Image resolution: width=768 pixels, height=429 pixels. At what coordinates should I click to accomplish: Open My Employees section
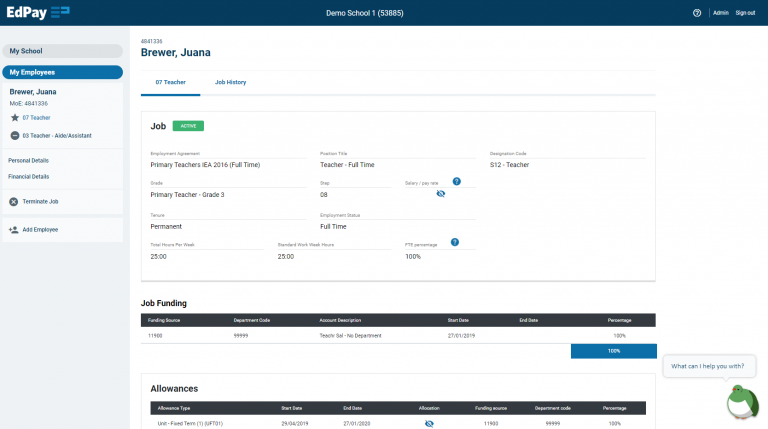coord(63,72)
